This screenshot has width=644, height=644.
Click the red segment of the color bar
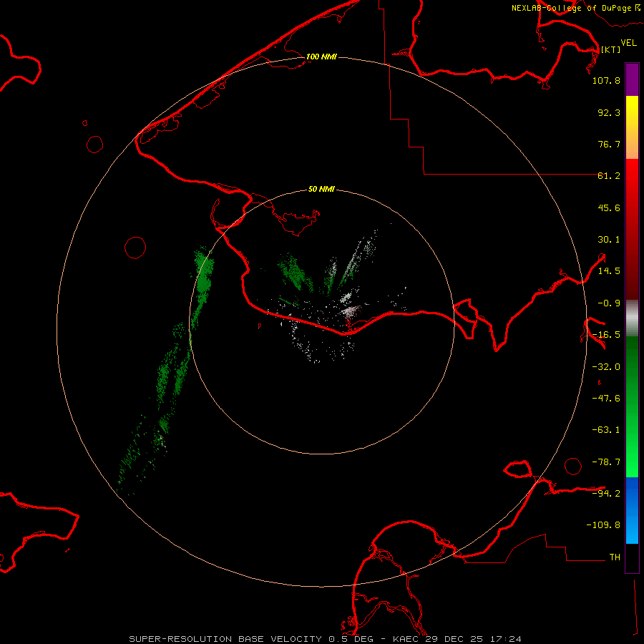(632, 229)
